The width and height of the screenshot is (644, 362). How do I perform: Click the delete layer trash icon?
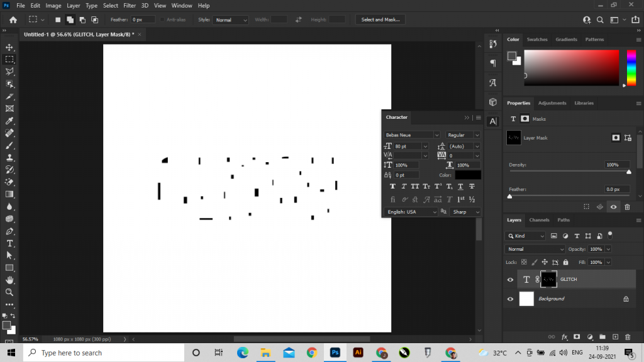pos(628,337)
